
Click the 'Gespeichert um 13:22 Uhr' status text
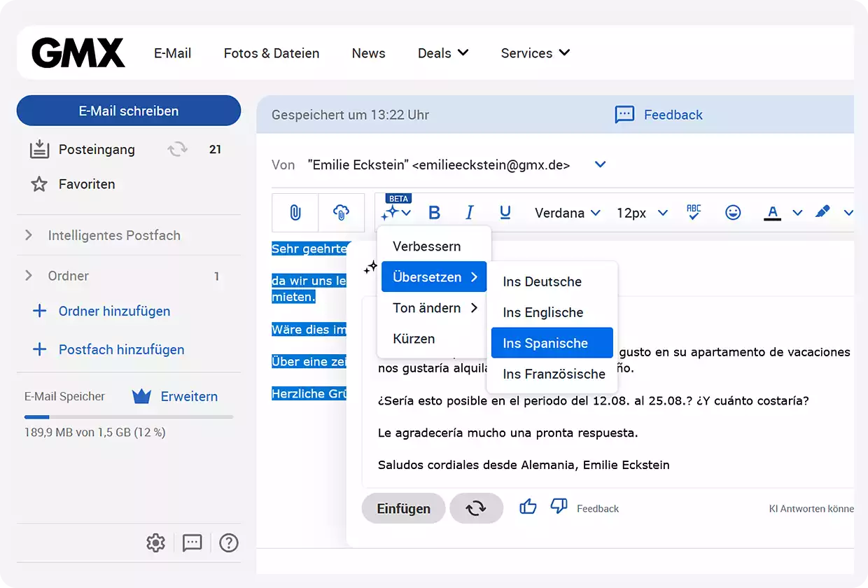coord(351,115)
